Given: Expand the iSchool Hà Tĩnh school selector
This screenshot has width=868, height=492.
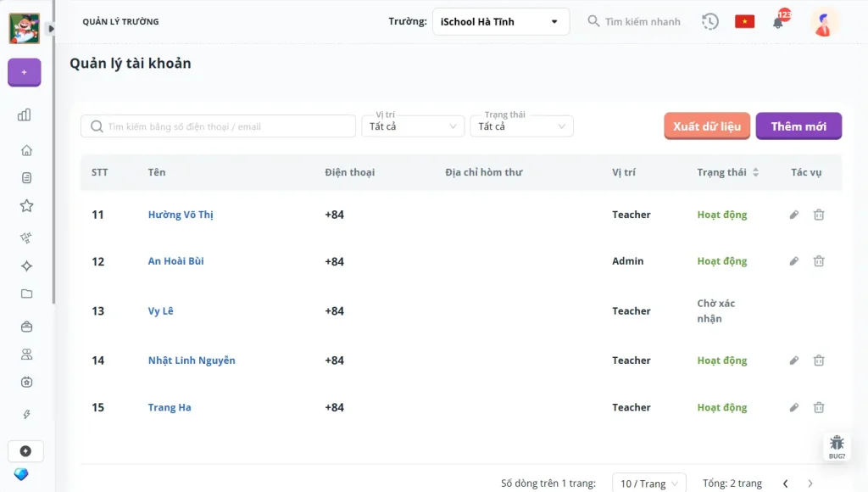Looking at the screenshot, I should click(x=500, y=22).
